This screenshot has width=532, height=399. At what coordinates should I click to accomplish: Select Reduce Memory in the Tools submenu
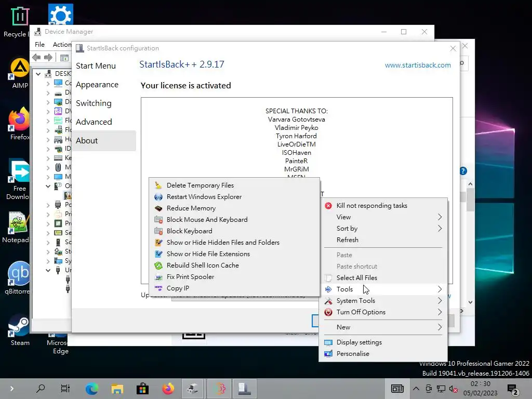(234, 208)
